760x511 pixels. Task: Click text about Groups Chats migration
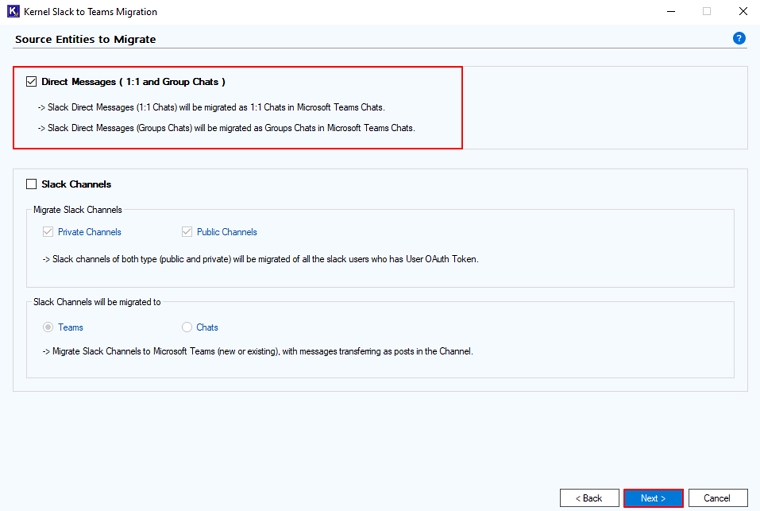pos(226,128)
